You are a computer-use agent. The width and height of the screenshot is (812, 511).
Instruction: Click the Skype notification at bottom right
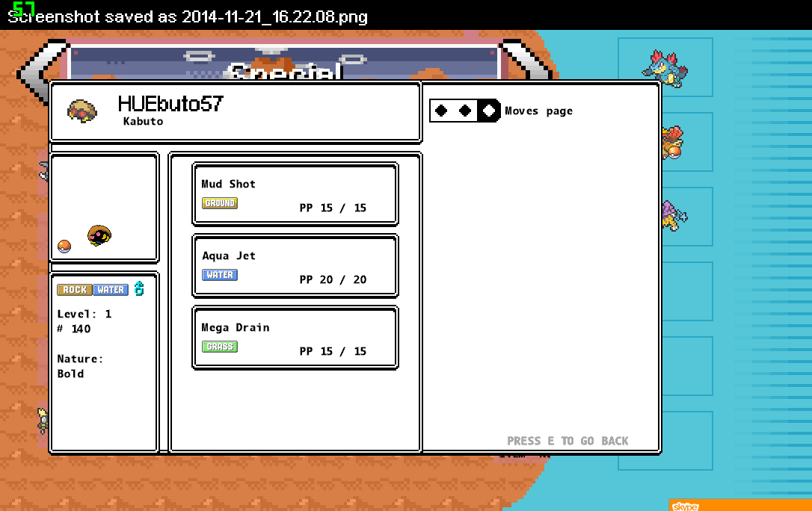click(740, 505)
